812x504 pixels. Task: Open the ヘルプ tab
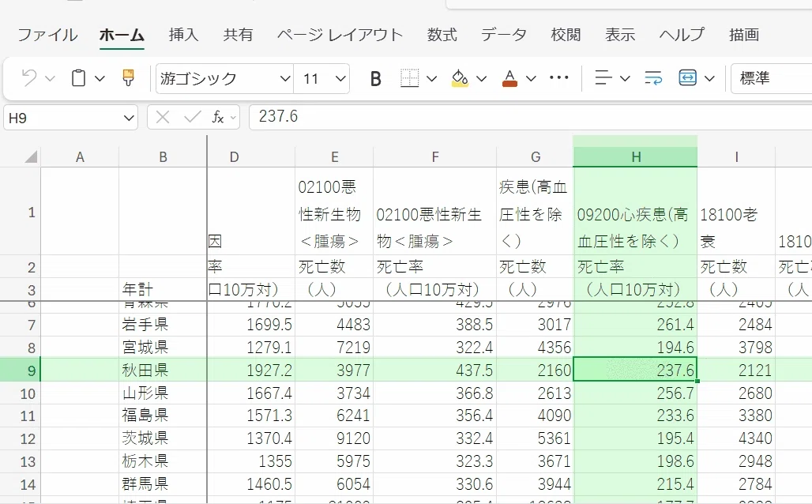[682, 35]
